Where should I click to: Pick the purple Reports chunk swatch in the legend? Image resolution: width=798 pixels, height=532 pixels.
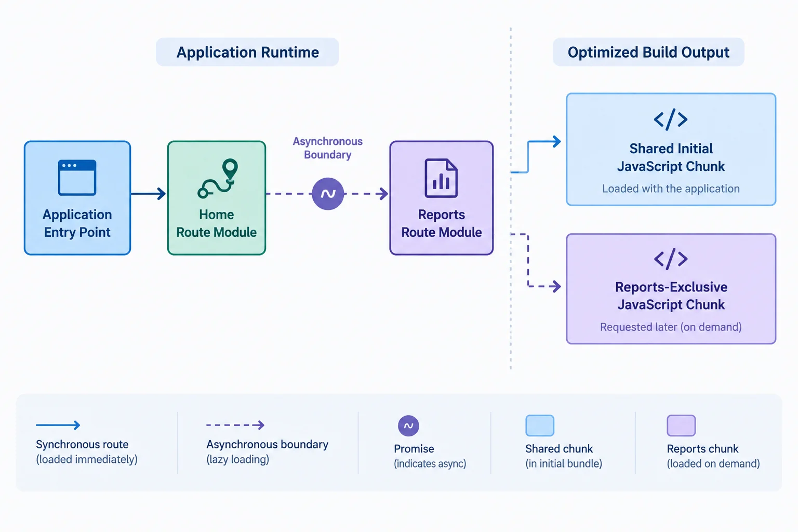pos(681,425)
